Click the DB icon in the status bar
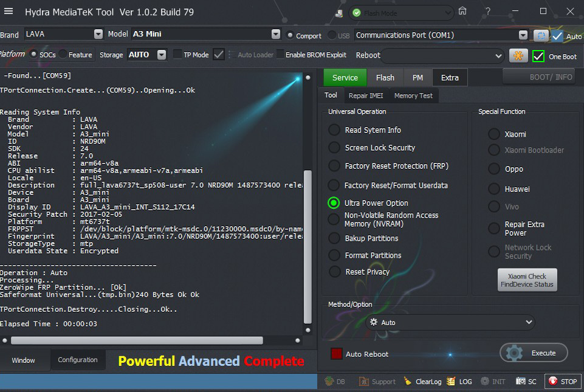584x392 pixels. click(329, 381)
